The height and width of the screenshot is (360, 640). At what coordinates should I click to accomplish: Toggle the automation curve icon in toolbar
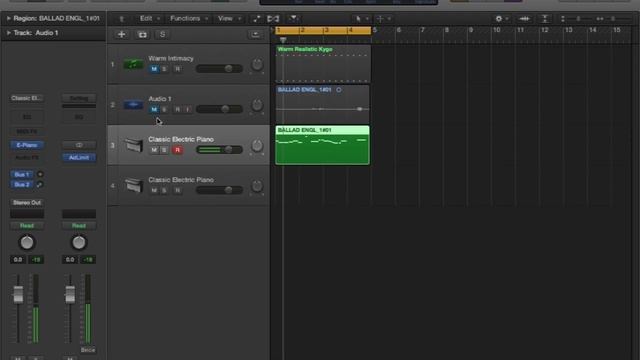click(256, 19)
